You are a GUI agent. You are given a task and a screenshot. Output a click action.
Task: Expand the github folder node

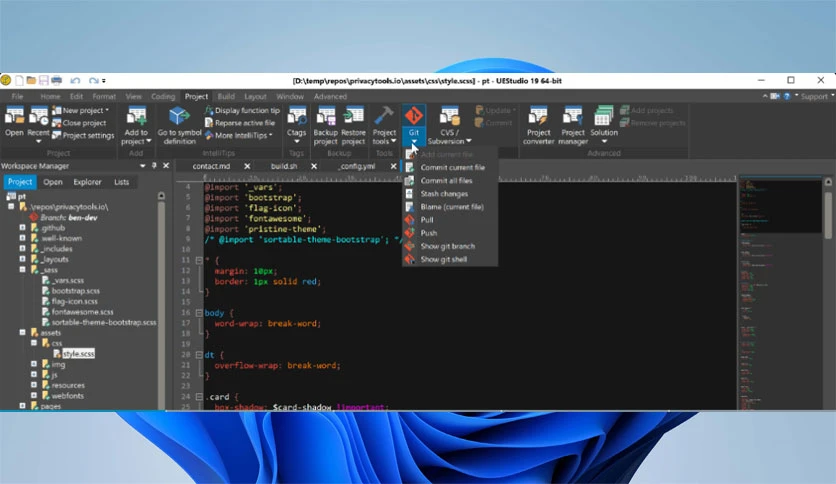tap(22, 228)
